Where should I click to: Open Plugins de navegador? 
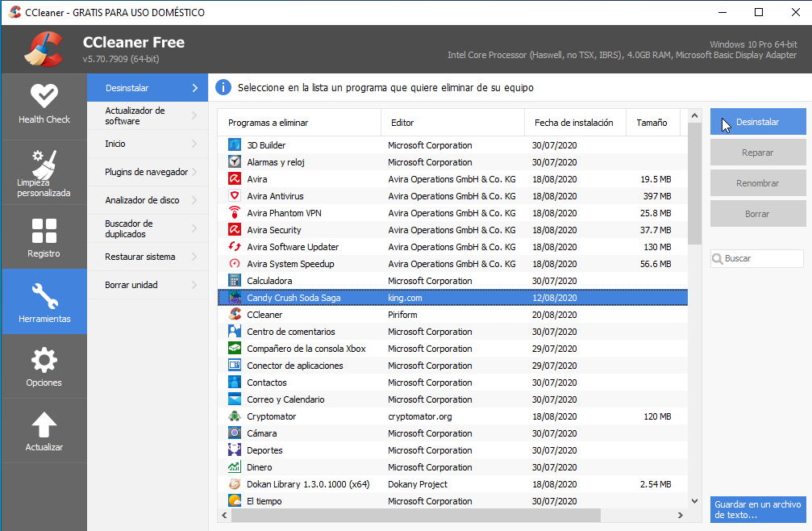148,172
